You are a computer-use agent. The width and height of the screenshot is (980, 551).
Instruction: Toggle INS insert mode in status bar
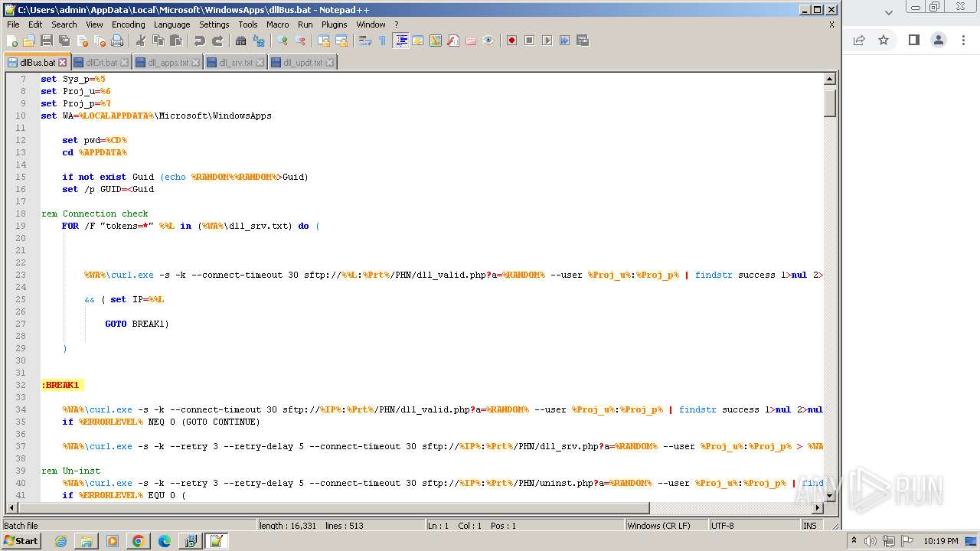810,526
